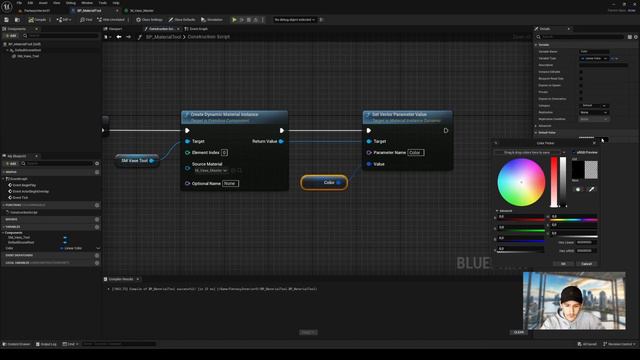Click the Find toolbar button

coord(86,20)
